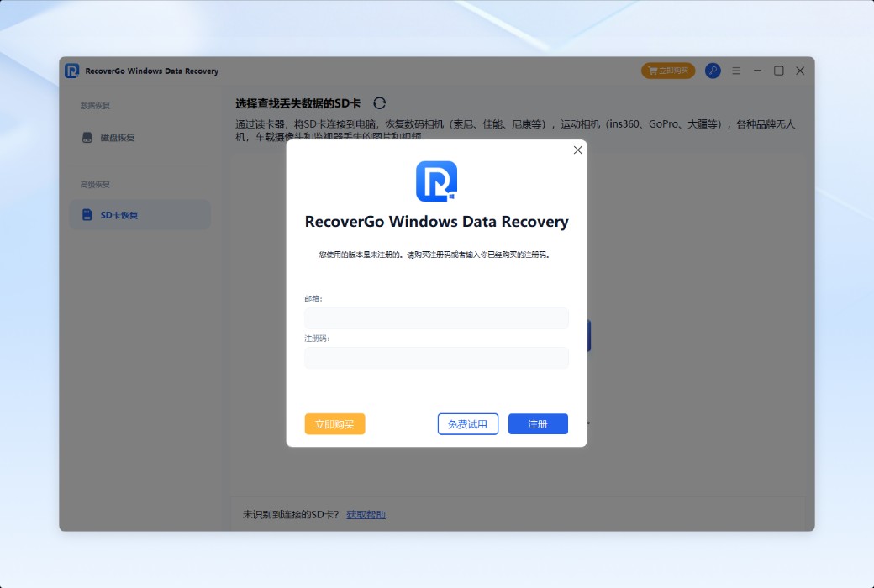
Task: Click 立即购买 inside the registration dialog
Action: pyautogui.click(x=334, y=423)
